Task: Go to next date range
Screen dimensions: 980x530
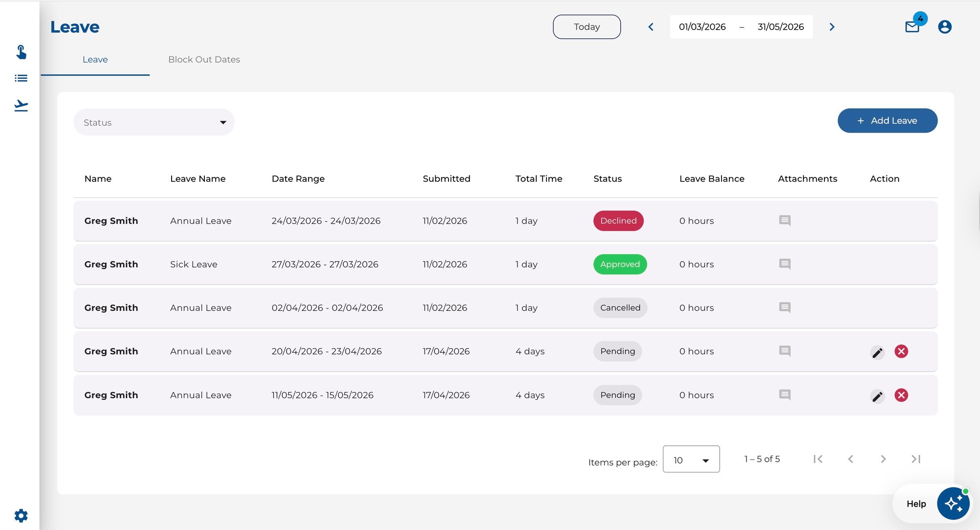Action: (832, 27)
